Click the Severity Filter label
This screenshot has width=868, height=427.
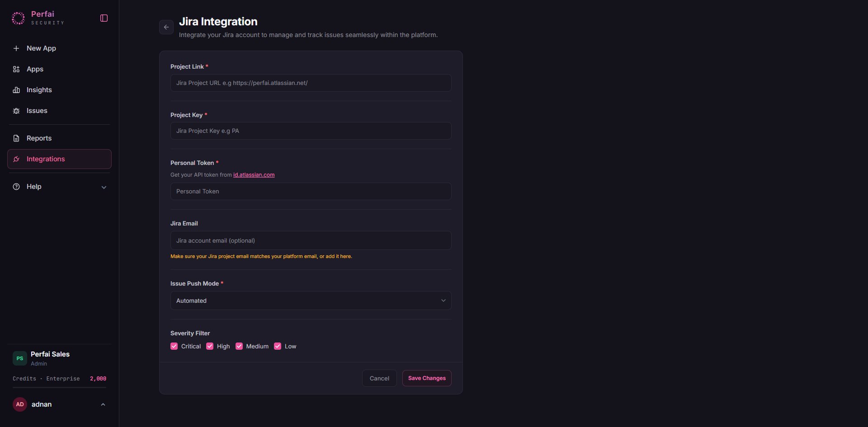tap(190, 333)
